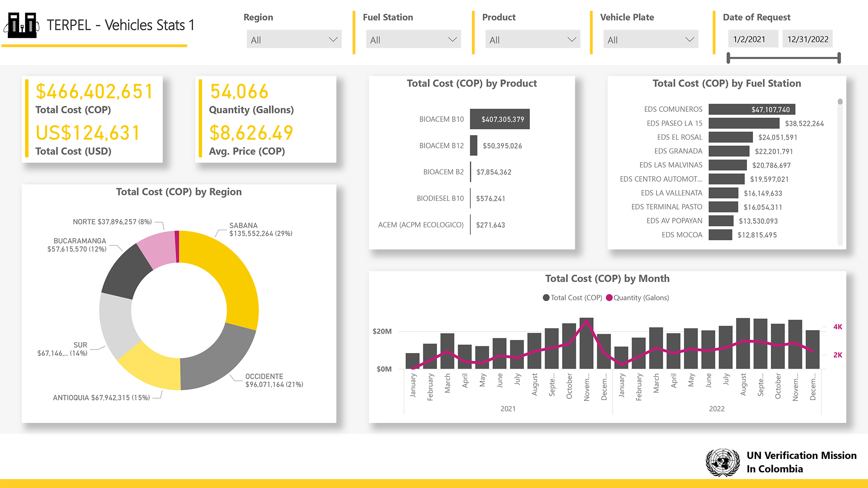
Task: Click the EDS EL ROSAL bar
Action: (x=730, y=137)
